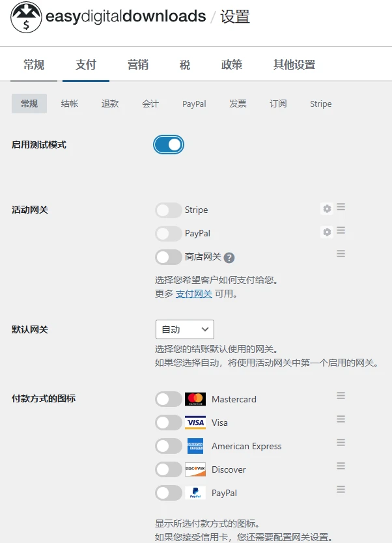
Task: Select the 结帐 sub-tab
Action: (70, 104)
